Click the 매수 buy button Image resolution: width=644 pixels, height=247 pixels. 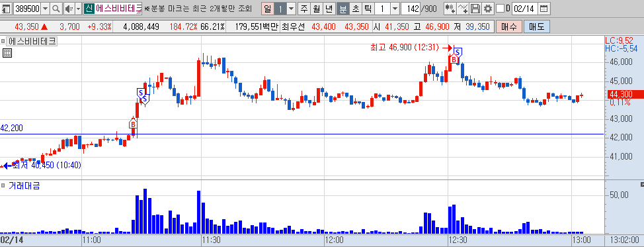[x=509, y=26]
